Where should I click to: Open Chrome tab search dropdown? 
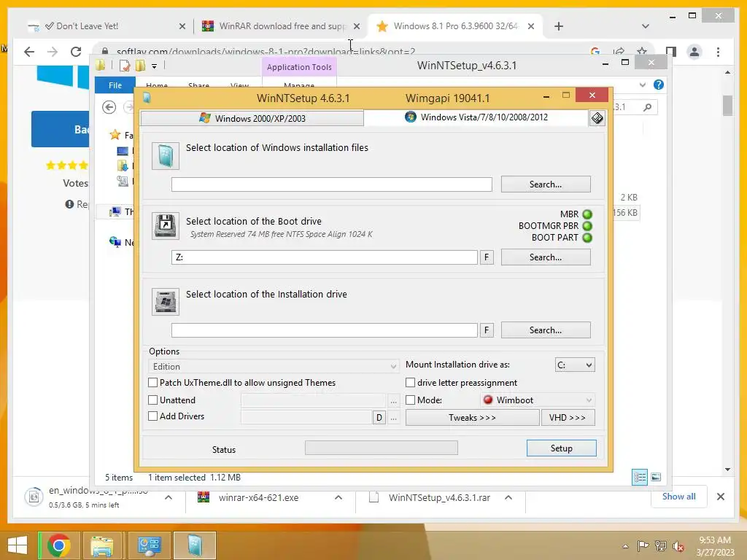click(645, 26)
